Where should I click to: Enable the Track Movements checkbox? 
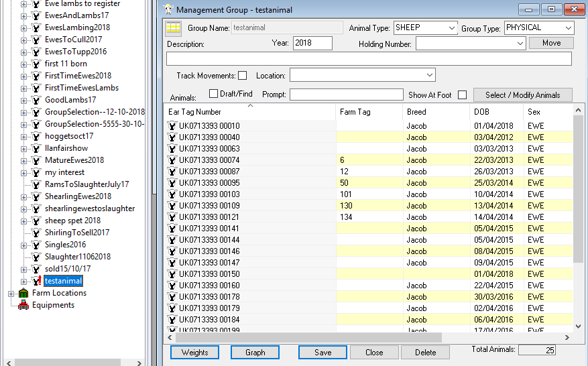point(243,76)
